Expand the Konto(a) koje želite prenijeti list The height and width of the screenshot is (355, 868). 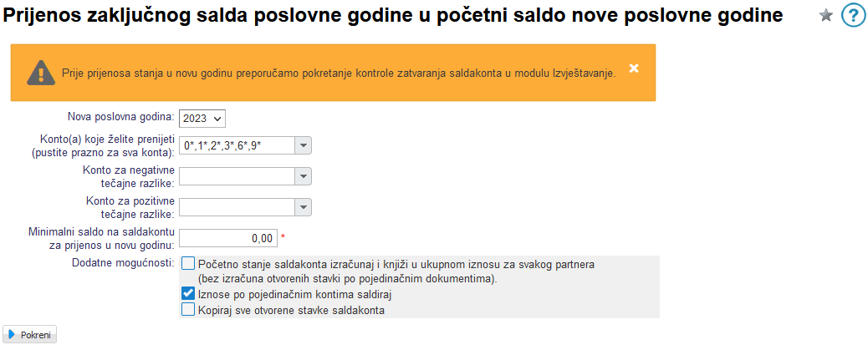[x=303, y=145]
